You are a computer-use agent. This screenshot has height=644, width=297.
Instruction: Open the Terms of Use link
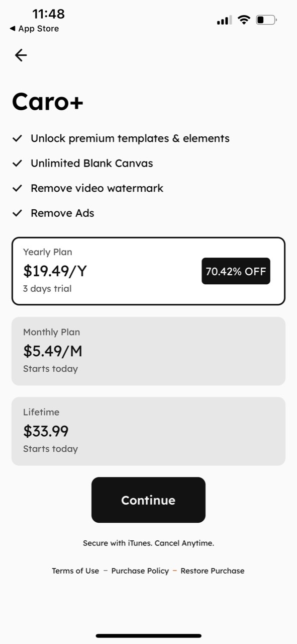pos(75,571)
